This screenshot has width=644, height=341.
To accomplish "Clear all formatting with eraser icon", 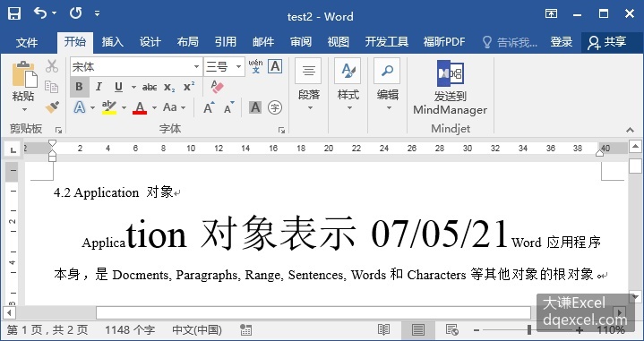I will (217, 87).
